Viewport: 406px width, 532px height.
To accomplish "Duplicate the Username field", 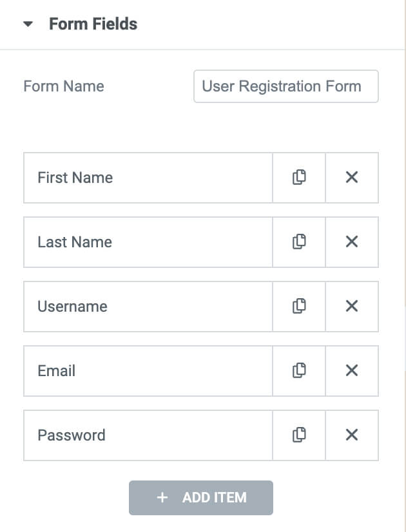I will tap(298, 306).
